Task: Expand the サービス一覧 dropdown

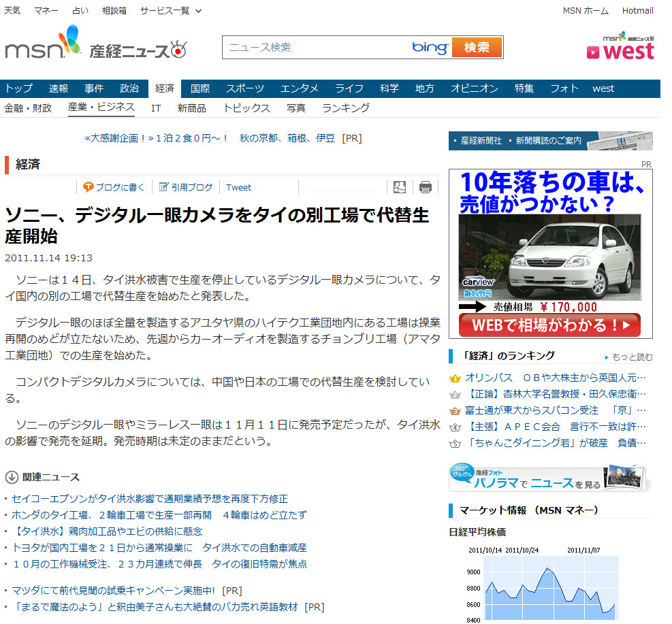Action: coord(171,11)
